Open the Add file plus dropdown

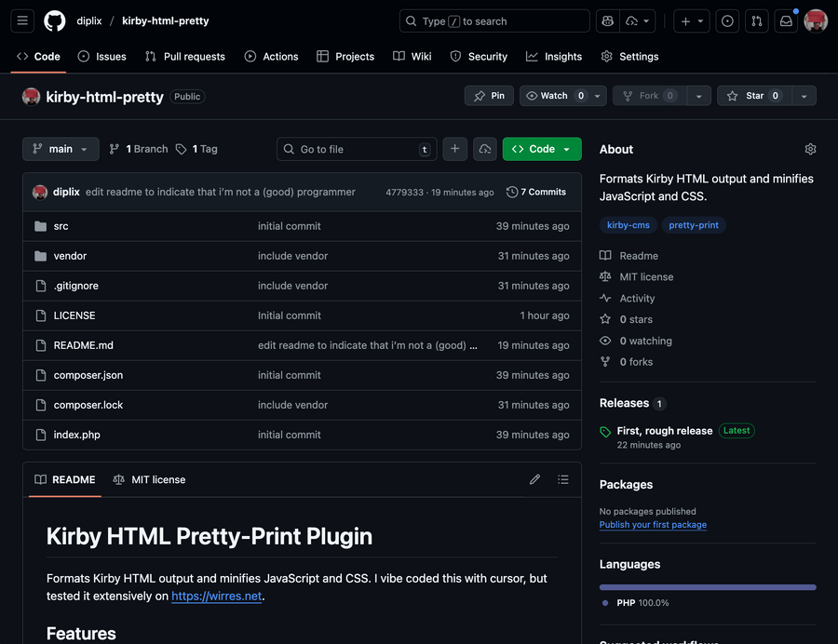pos(454,149)
